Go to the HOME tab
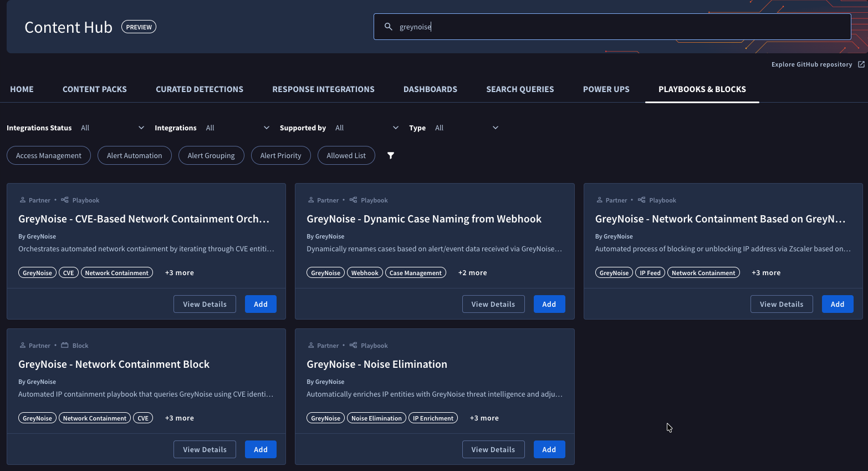 22,89
